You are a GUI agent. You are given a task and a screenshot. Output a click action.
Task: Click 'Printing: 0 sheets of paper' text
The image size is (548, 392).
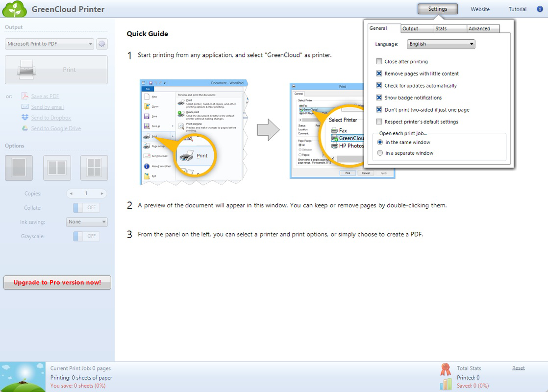[x=81, y=378]
